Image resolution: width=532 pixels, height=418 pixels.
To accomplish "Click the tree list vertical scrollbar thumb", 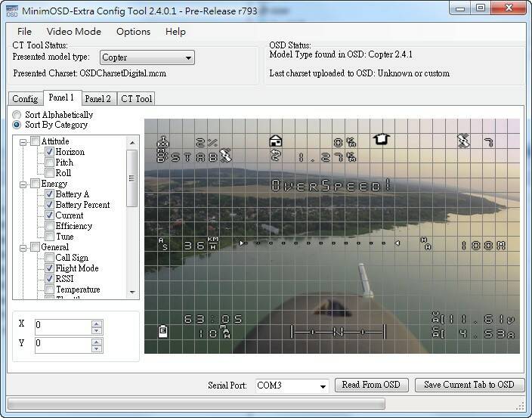I will coord(133,178).
